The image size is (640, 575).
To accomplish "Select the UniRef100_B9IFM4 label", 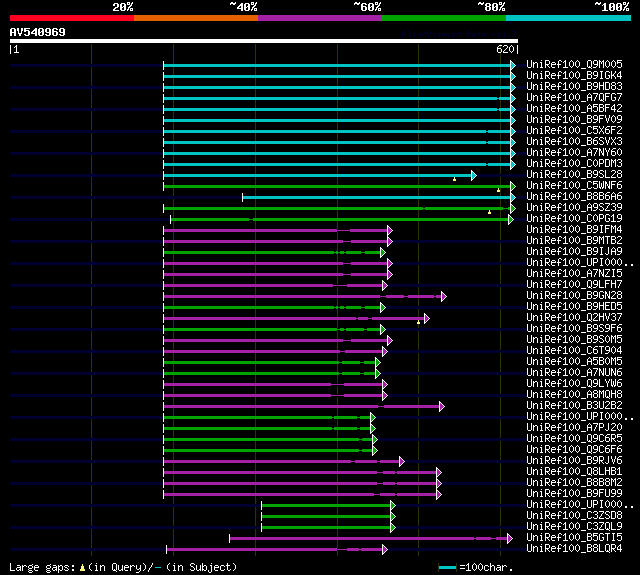I will [x=574, y=230].
